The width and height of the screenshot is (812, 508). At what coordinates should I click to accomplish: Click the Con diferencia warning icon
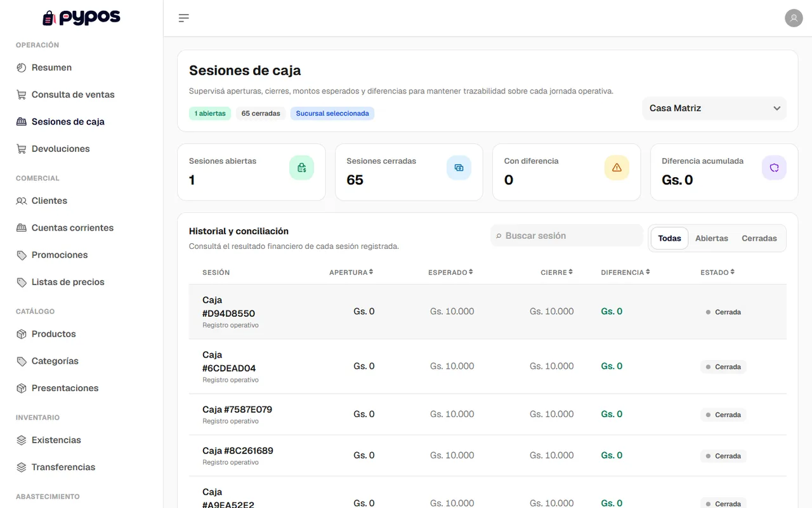(617, 168)
